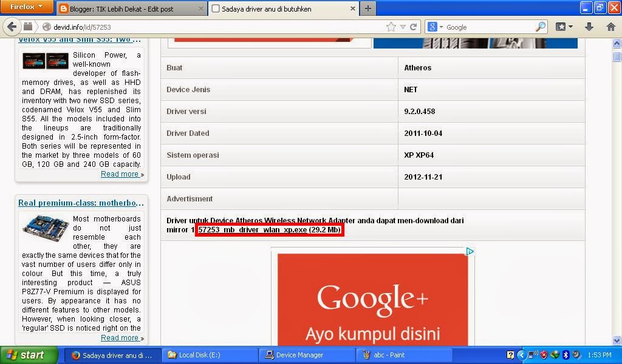Screen dimensions: 622x364
Task: Switch to Sadaya driver Firefox taskbar button
Action: pos(112,355)
